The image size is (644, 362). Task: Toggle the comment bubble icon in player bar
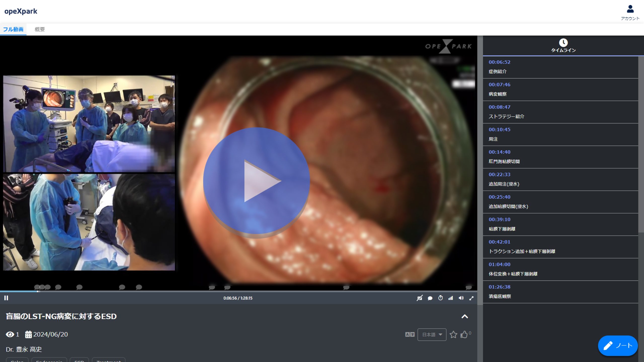pos(430,298)
